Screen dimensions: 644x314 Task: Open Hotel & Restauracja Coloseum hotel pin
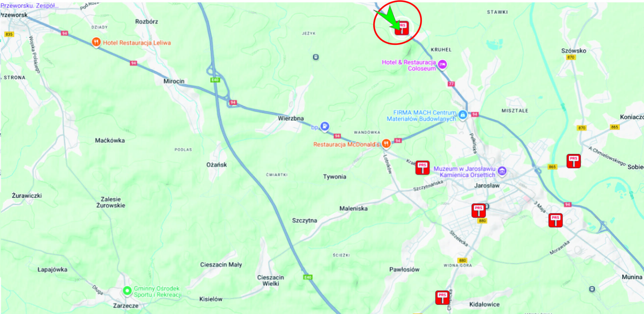point(442,64)
